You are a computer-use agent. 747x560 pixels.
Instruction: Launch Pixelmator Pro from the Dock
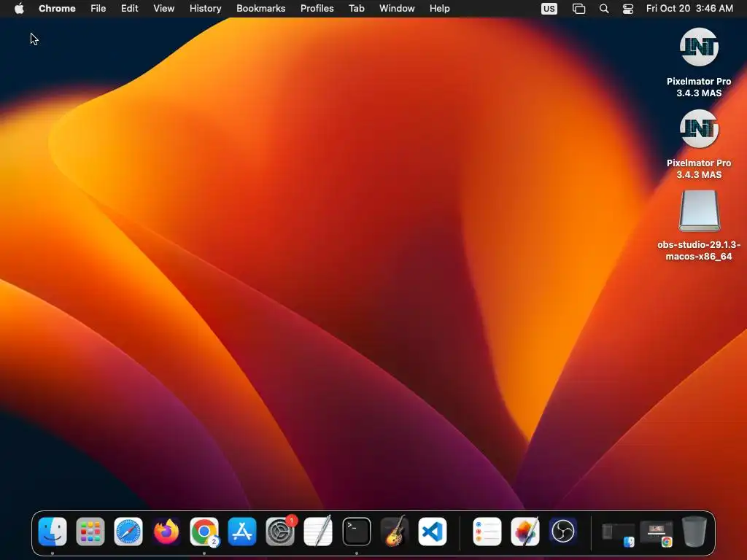tap(525, 532)
